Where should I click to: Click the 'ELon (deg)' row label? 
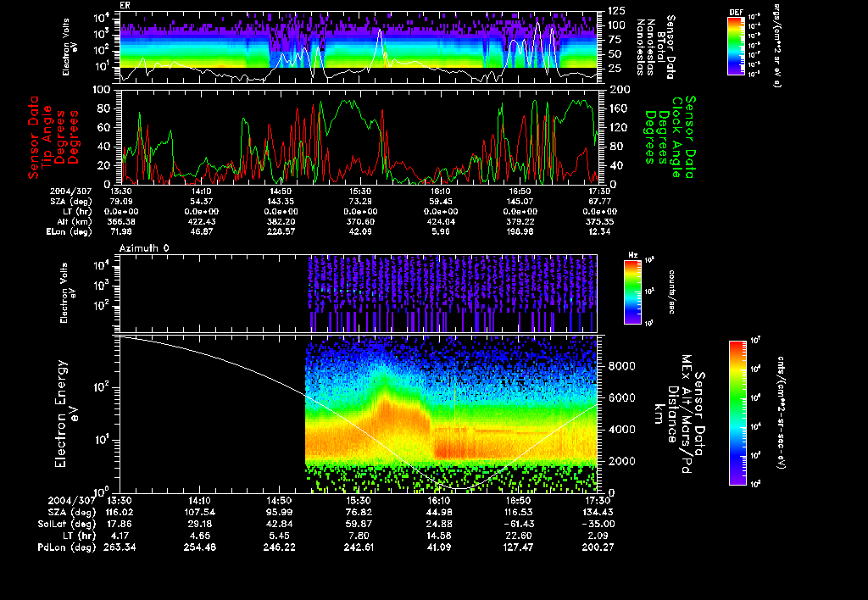coord(70,232)
